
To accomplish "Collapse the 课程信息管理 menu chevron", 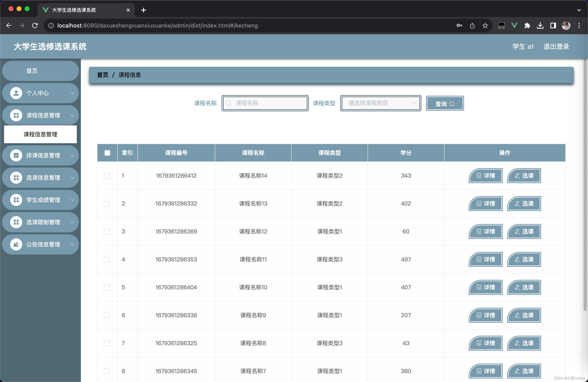I will (x=72, y=116).
